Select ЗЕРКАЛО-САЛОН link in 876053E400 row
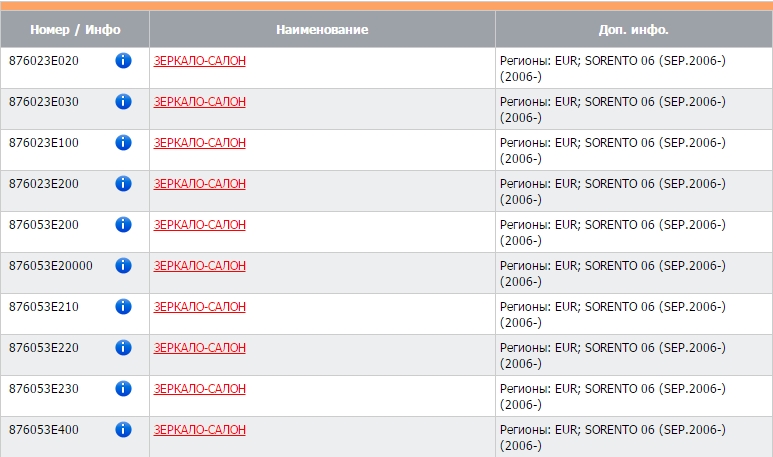 point(200,430)
